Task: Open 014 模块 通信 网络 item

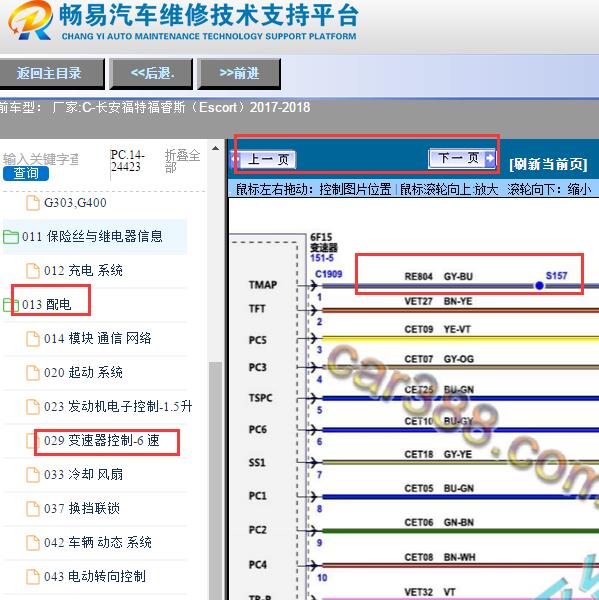Action: (x=97, y=338)
